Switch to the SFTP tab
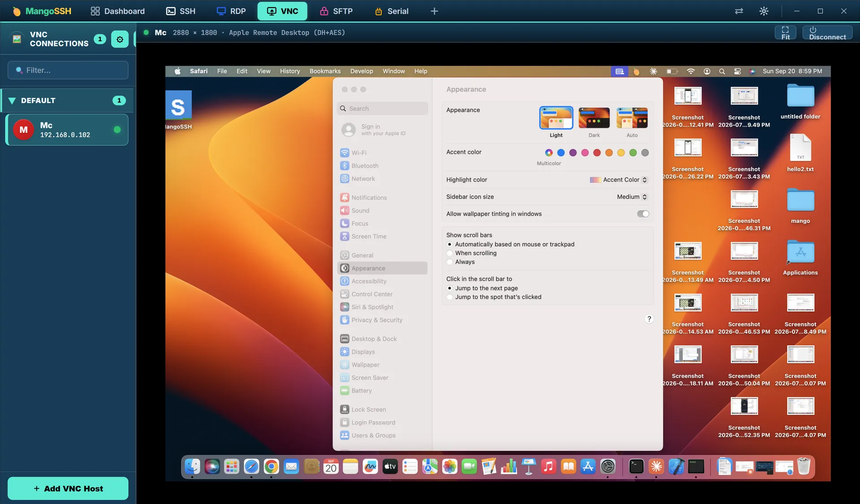Screen dimensions: 860x504 336,11
